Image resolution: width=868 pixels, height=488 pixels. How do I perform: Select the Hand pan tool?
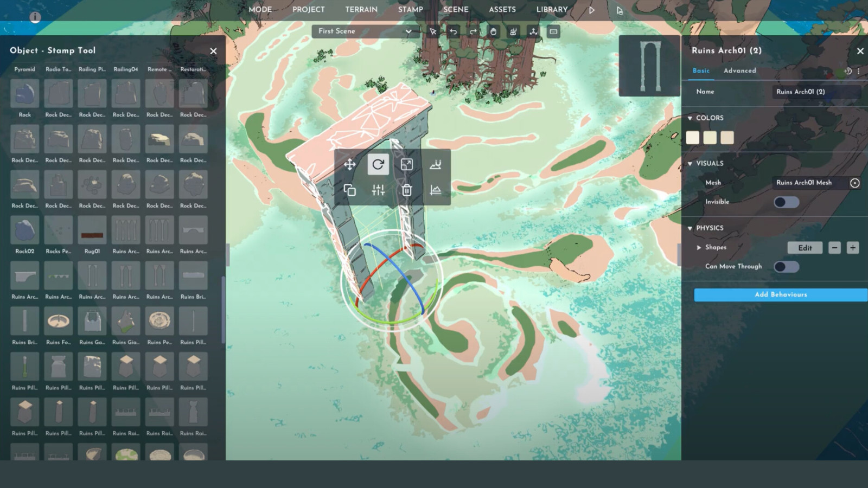(493, 31)
